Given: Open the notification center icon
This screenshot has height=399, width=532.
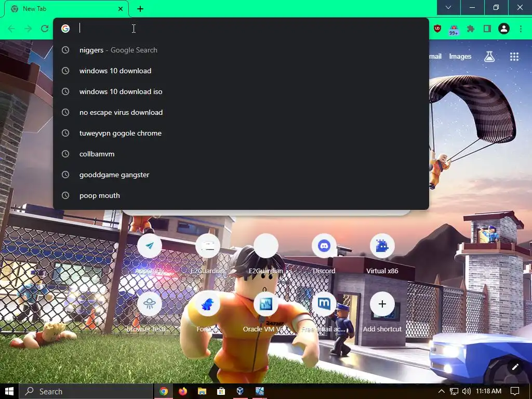Looking at the screenshot, I should (515, 391).
